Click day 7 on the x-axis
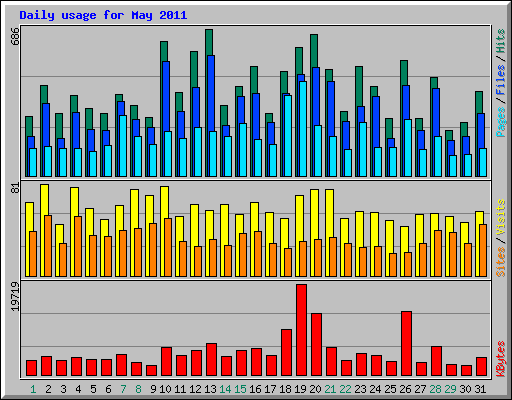 (x=123, y=389)
